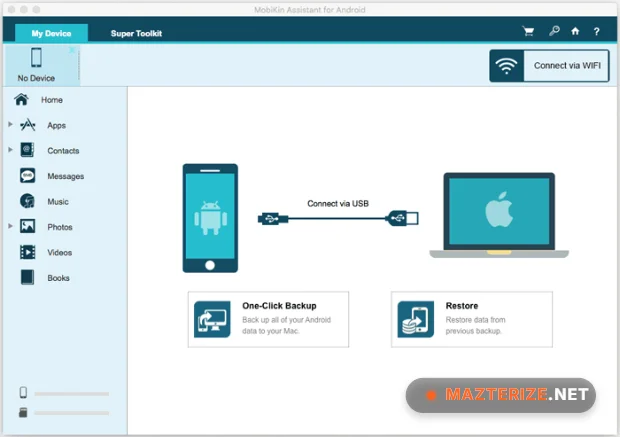Click the Apps icon in sidebar

pyautogui.click(x=28, y=125)
